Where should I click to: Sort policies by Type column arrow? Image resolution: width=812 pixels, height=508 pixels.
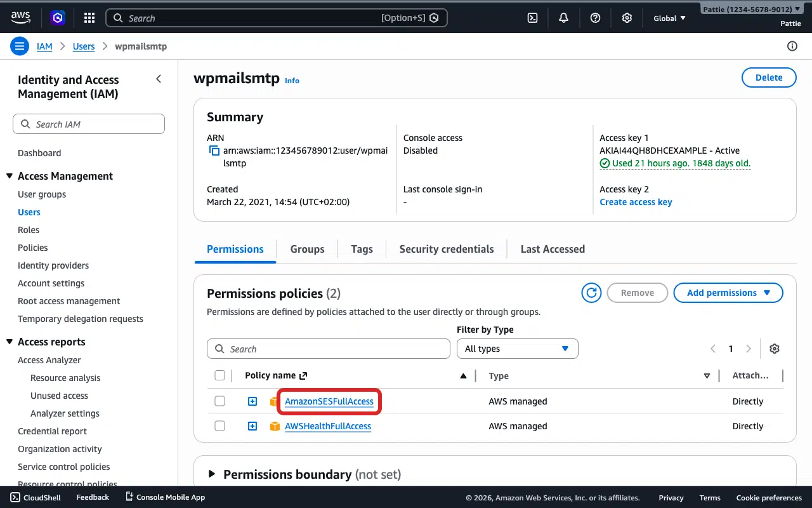pos(707,376)
